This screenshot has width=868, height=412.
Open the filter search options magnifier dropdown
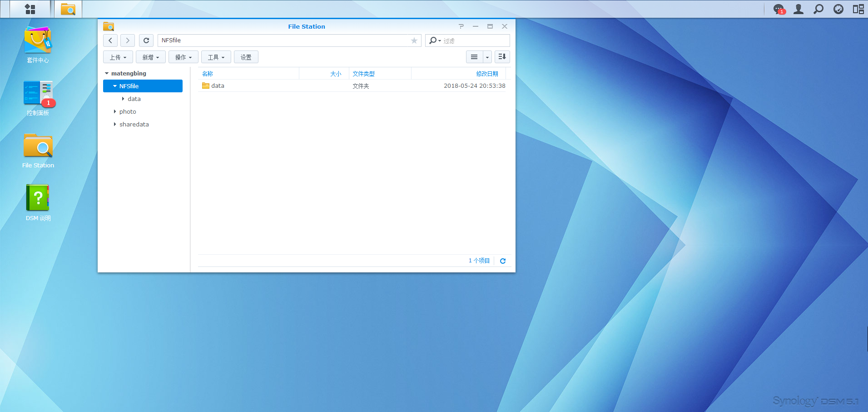coord(435,40)
